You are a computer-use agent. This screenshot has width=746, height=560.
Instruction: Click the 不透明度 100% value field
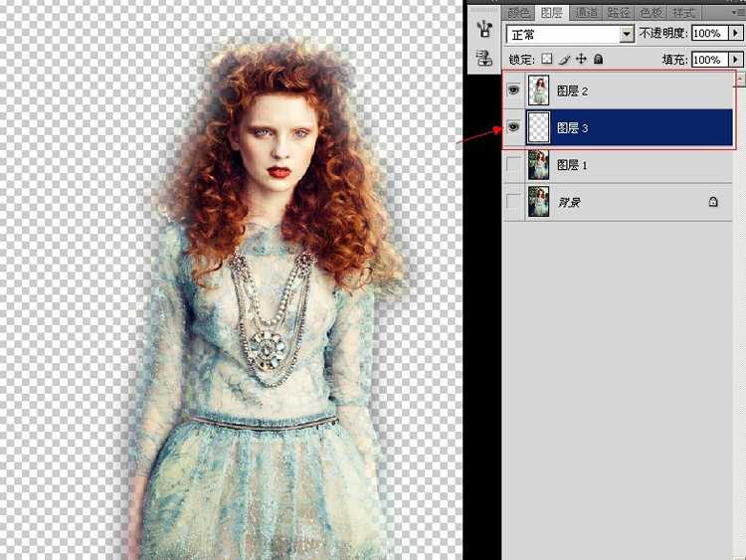coord(710,33)
